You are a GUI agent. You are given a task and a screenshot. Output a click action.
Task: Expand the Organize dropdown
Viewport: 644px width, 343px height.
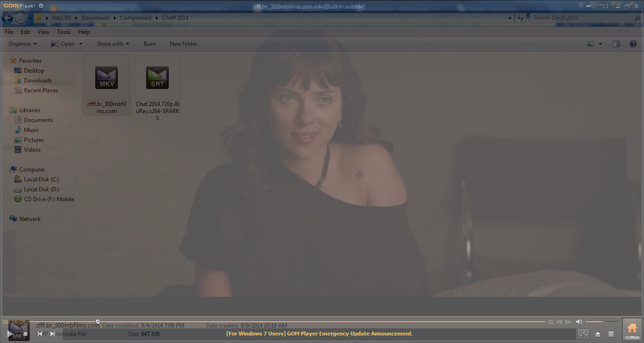pos(23,44)
